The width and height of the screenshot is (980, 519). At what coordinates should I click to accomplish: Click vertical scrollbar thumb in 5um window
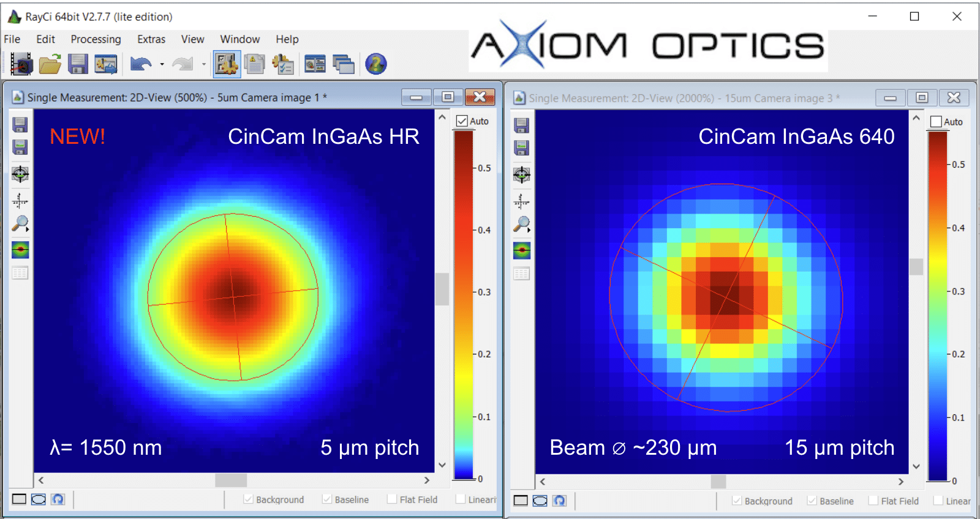point(442,289)
